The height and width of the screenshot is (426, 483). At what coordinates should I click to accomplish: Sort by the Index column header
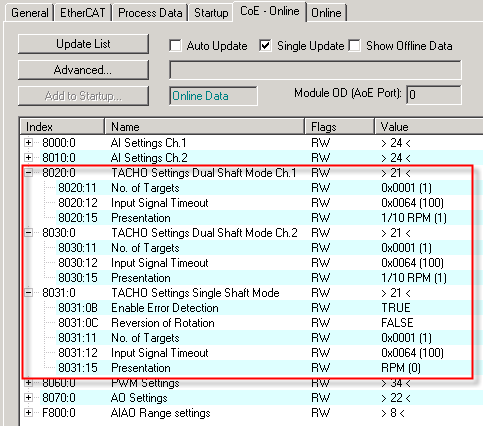[62, 127]
